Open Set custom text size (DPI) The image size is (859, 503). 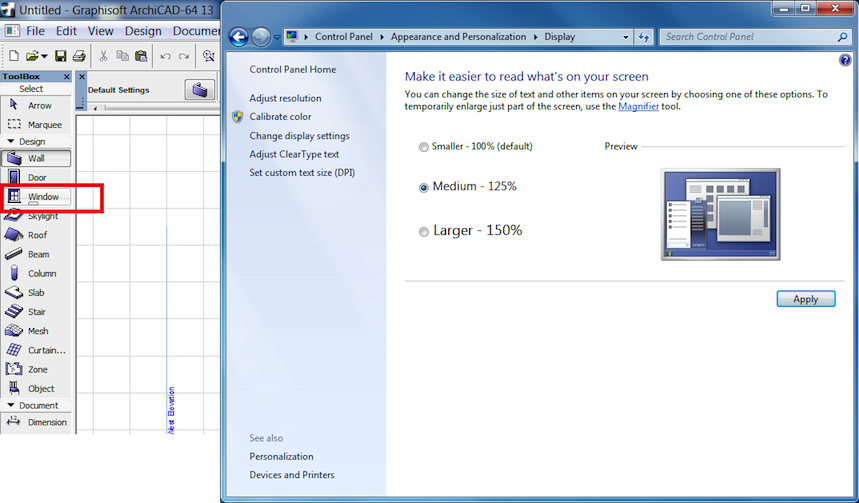click(x=302, y=173)
